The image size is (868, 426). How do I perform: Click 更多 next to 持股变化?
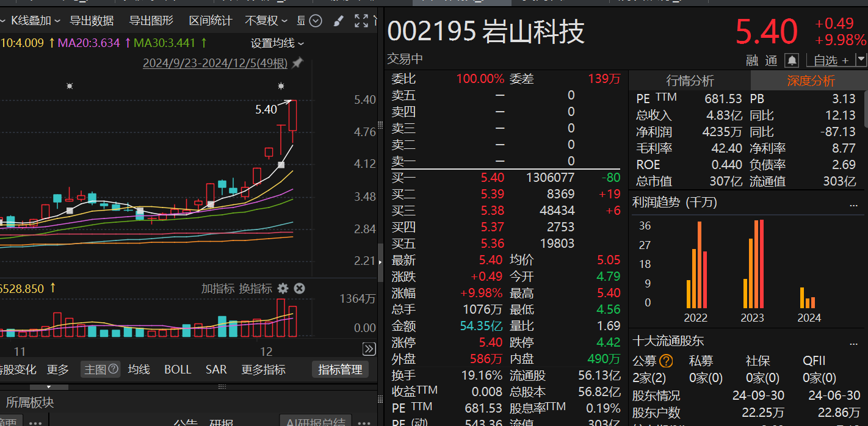[58, 369]
